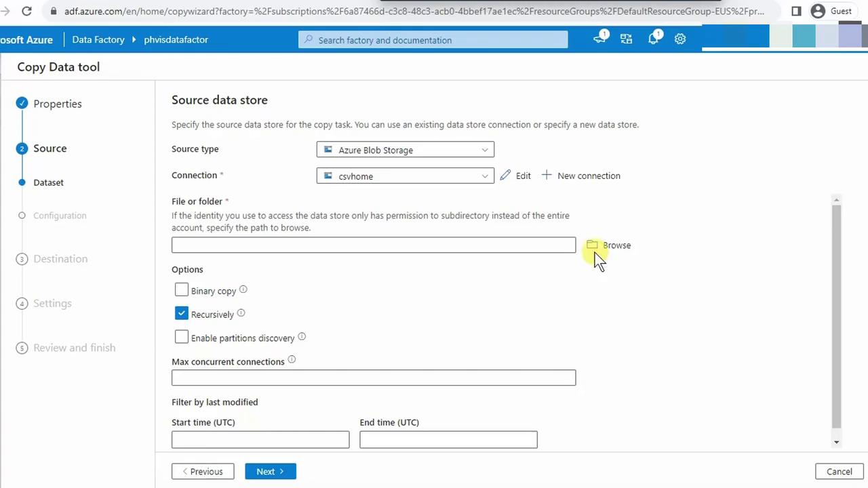Click the Next button
Viewport: 868px width, 488px height.
point(270,472)
